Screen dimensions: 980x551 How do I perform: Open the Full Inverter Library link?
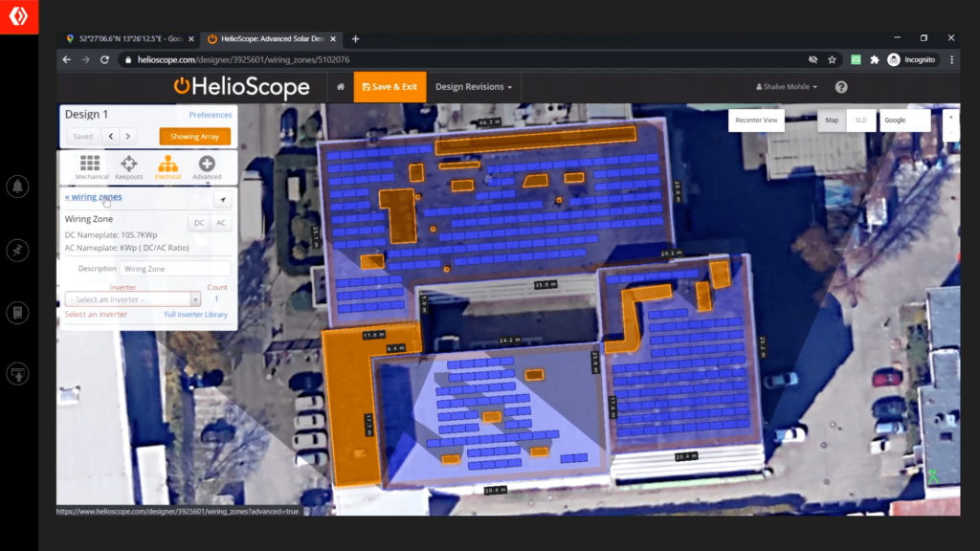click(195, 314)
